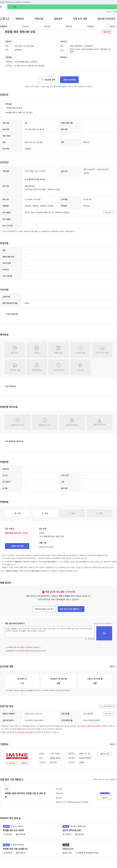Click the 전송 button
Image resolution: width=117 pixels, height=868 pixels.
(x=104, y=633)
